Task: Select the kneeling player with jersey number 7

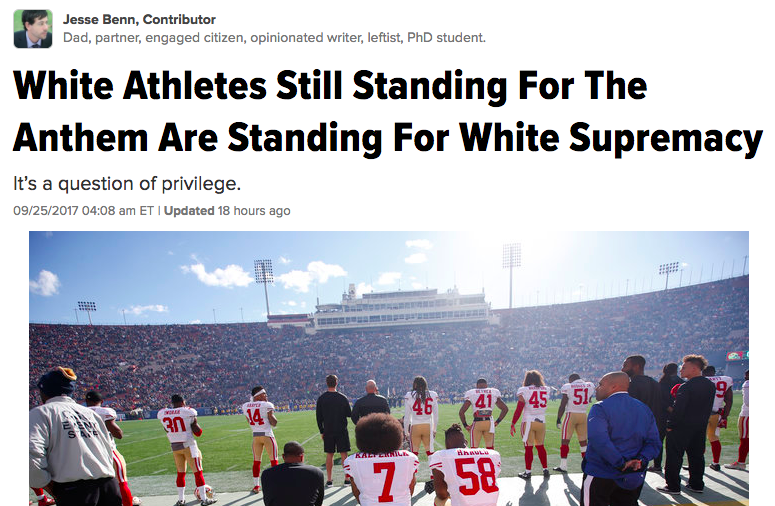Action: click(381, 462)
